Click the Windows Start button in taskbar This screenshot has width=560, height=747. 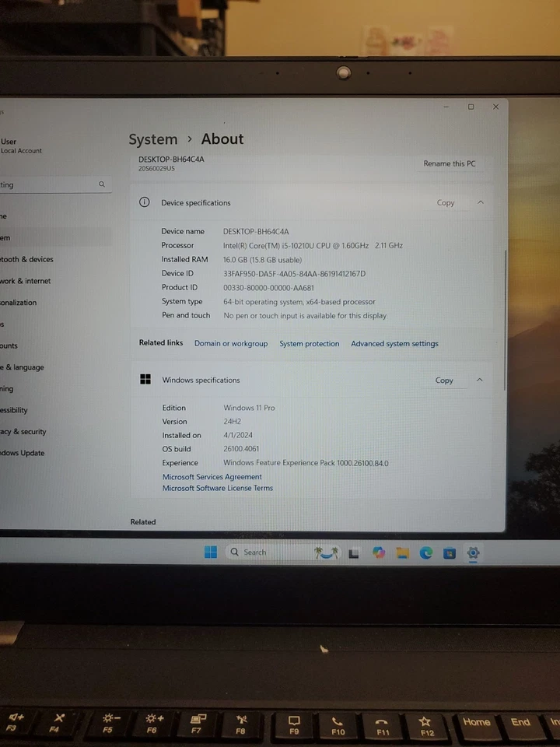pyautogui.click(x=211, y=552)
